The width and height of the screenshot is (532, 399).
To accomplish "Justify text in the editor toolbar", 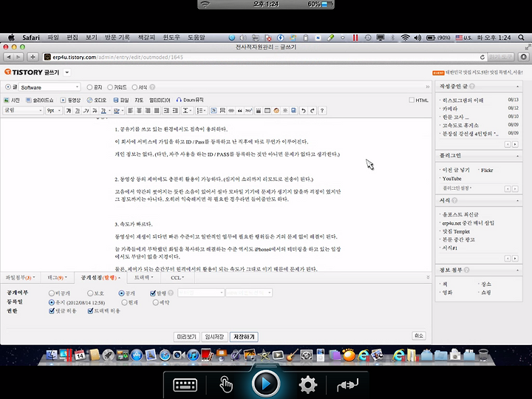I will click(x=157, y=111).
